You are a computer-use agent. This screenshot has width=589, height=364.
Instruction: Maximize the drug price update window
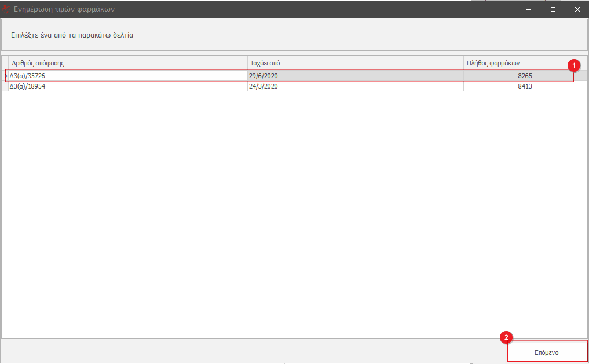(x=553, y=9)
